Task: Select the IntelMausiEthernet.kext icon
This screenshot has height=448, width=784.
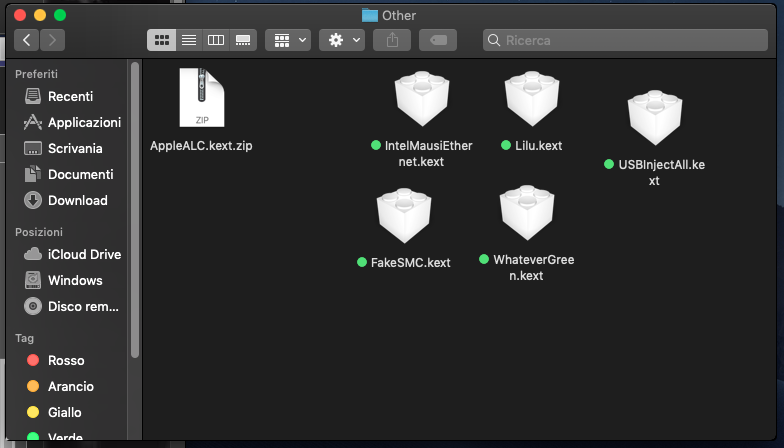Action: [422, 98]
